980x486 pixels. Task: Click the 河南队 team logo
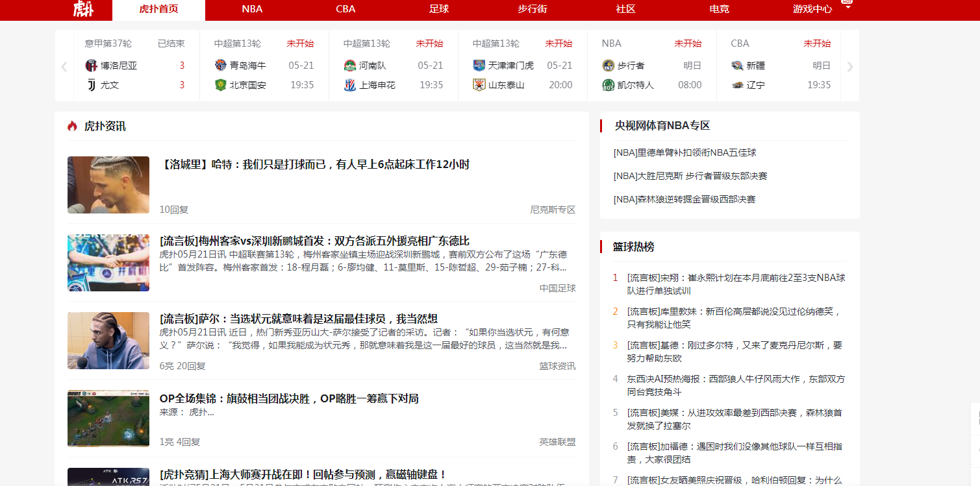click(350, 66)
